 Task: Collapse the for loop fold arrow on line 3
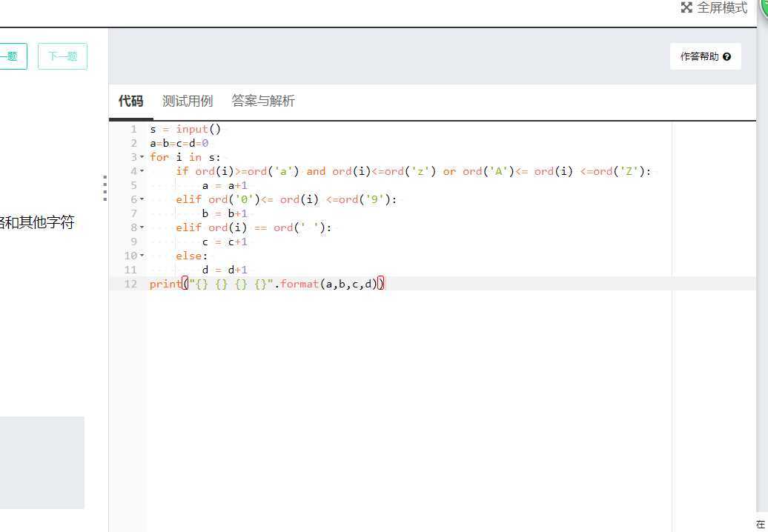click(142, 157)
